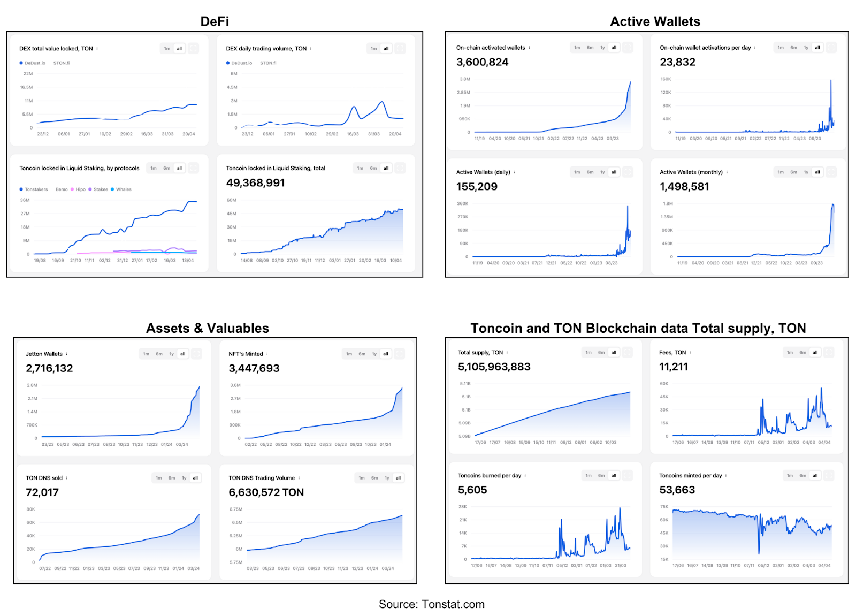
Task: Click info icon next to Total supply, TON
Action: [507, 353]
